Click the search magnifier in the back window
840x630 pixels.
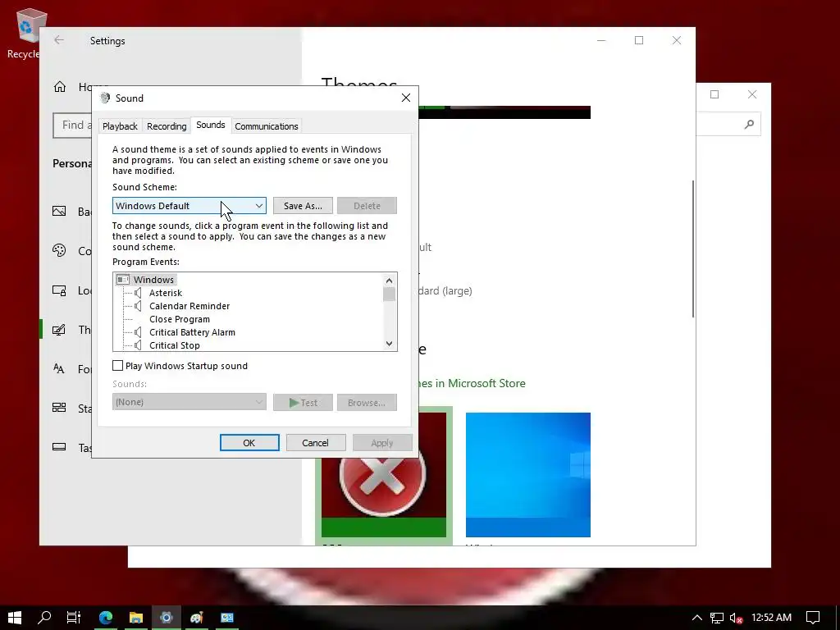[749, 125]
